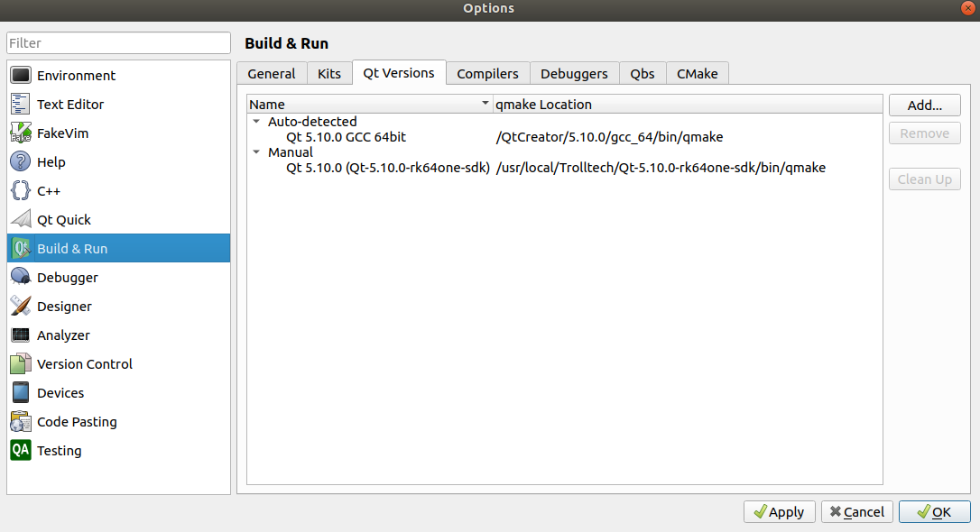The height and width of the screenshot is (532, 980).
Task: Select Qt 5.10.0 (Qt-5.10.0-rk64one-sdk) row
Action: [x=564, y=168]
